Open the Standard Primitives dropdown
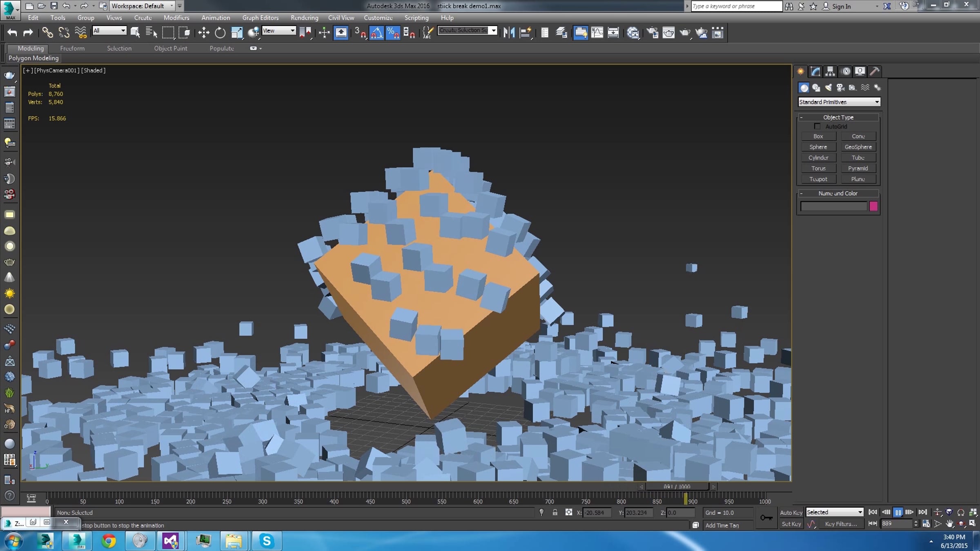Image resolution: width=980 pixels, height=551 pixels. 839,102
